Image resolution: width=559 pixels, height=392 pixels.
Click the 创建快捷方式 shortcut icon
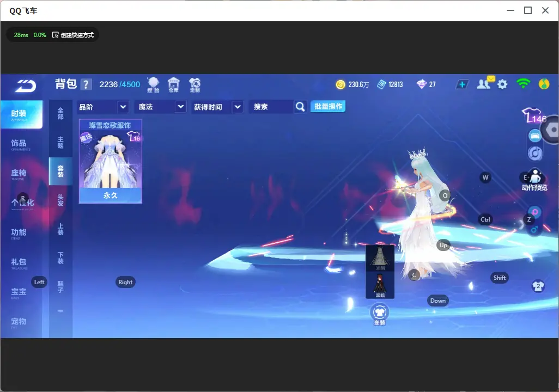pyautogui.click(x=55, y=35)
